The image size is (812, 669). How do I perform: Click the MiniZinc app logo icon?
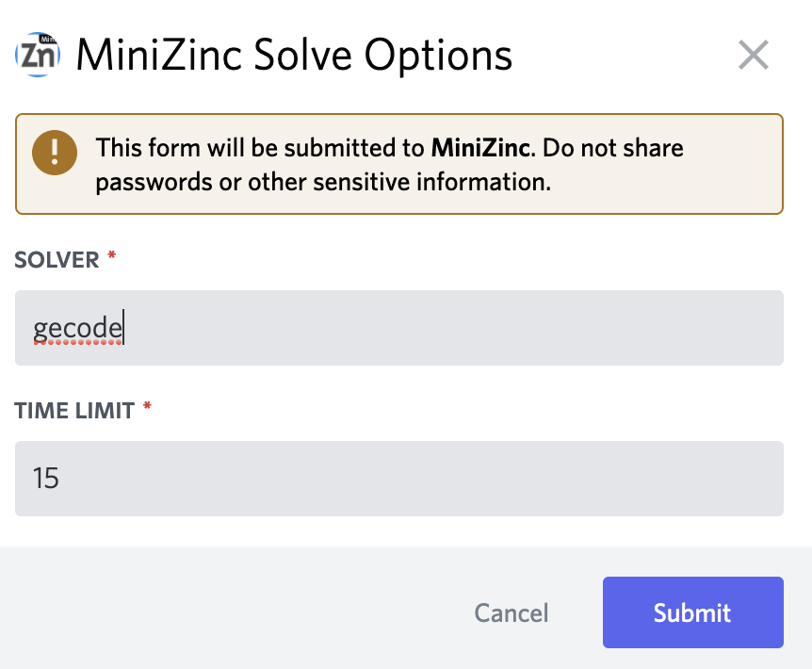(38, 56)
